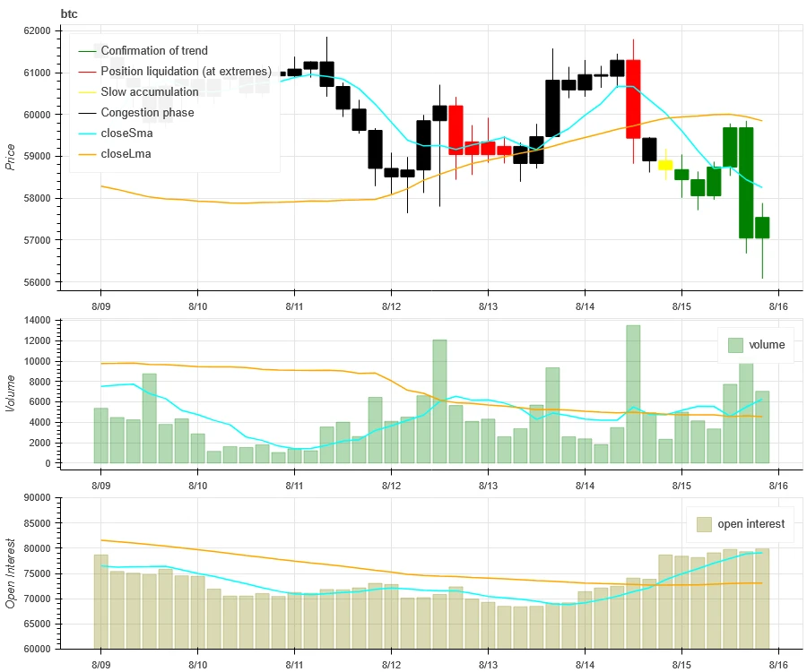Click the tall red candle on 8/14
The height and width of the screenshot is (672, 807).
coord(633,99)
